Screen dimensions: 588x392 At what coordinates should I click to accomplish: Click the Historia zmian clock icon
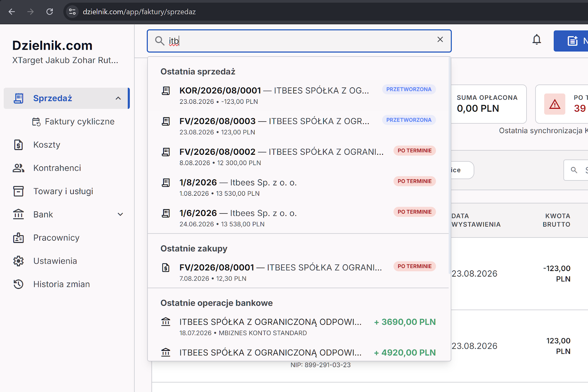pos(18,284)
